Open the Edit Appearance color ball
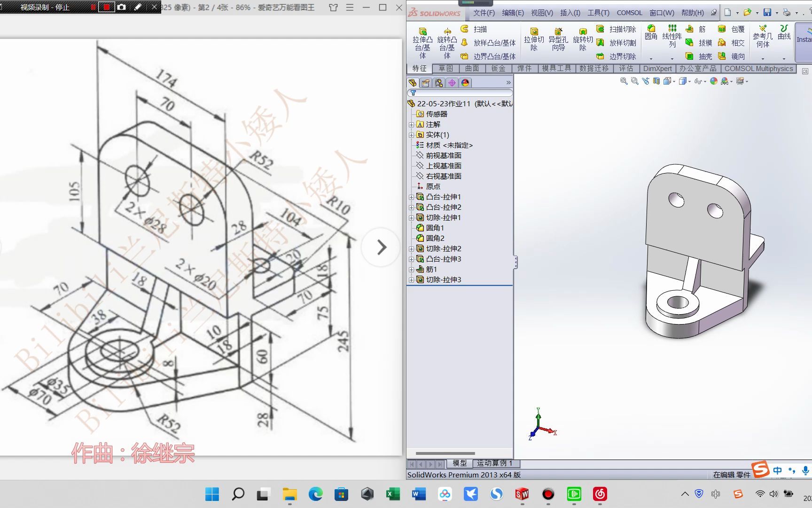This screenshot has width=812, height=508. point(715,81)
